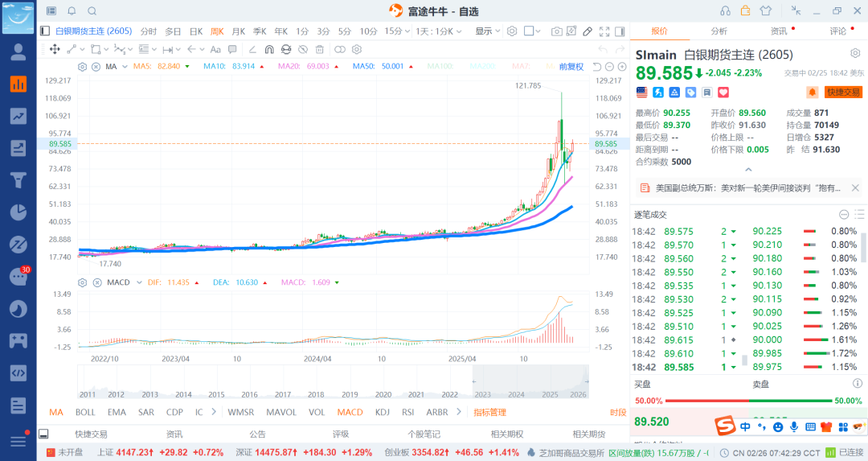Open the 相关期权 bottom tab
The height and width of the screenshot is (461, 868).
[x=506, y=434]
